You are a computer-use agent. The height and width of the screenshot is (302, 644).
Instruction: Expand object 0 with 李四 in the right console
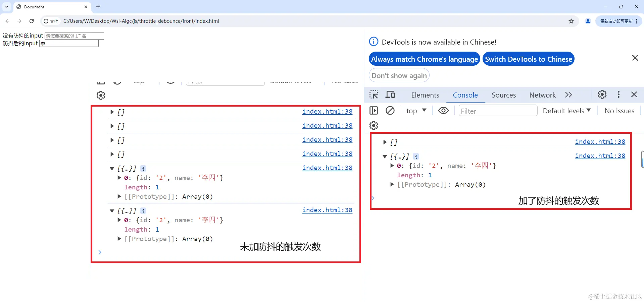click(392, 166)
